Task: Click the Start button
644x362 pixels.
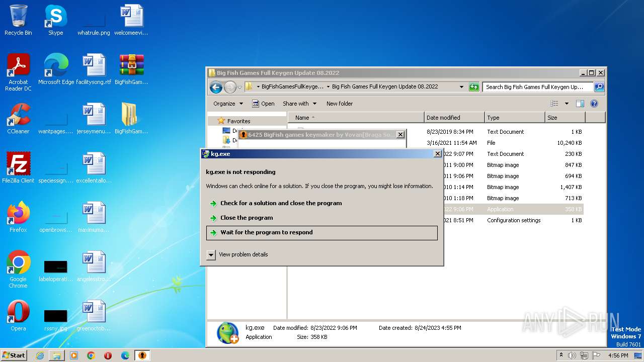Action: 14,355
